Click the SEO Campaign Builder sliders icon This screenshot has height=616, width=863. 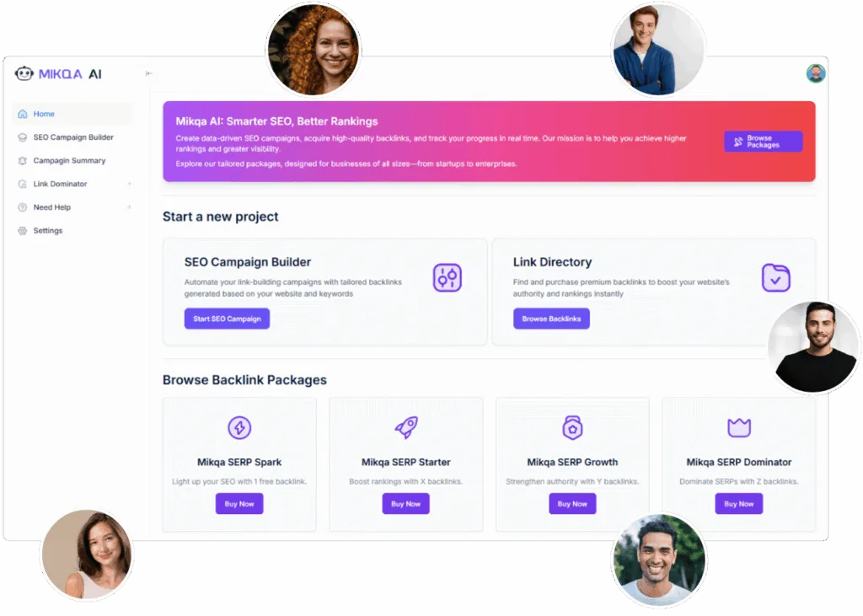pos(447,277)
